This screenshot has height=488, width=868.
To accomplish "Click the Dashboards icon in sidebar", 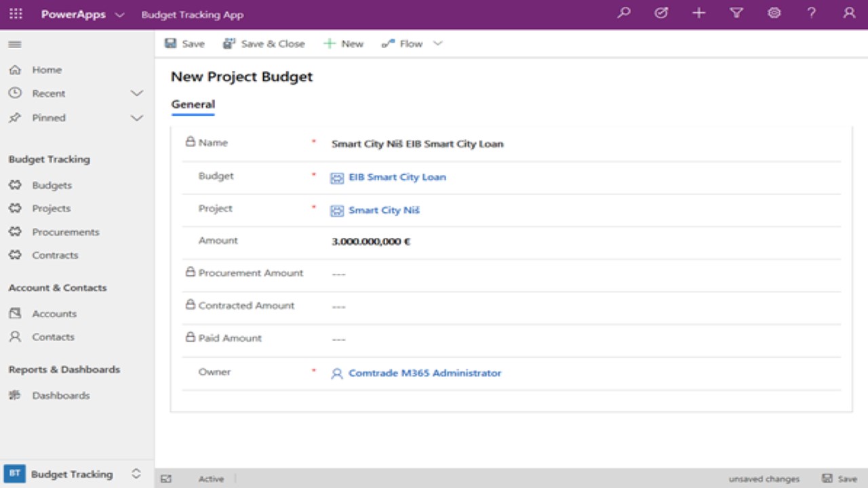I will (15, 395).
